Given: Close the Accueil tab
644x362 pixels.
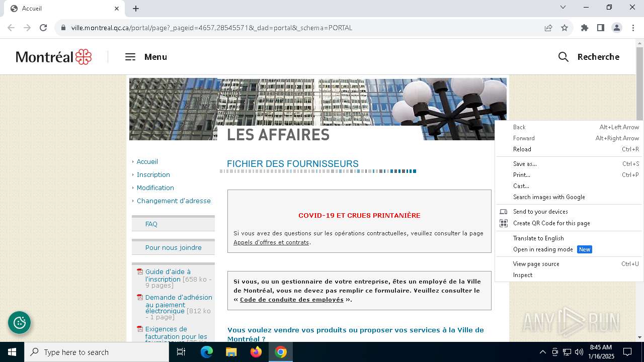Looking at the screenshot, I should (117, 9).
